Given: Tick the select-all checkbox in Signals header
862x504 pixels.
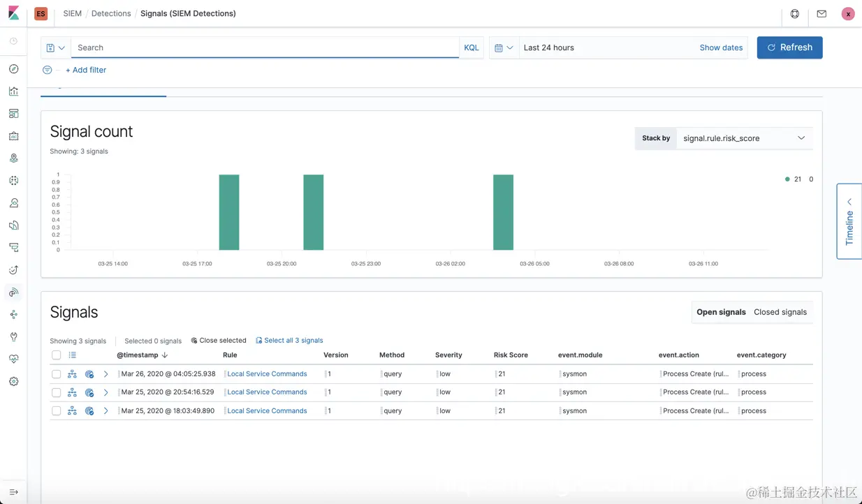Looking at the screenshot, I should click(x=57, y=355).
